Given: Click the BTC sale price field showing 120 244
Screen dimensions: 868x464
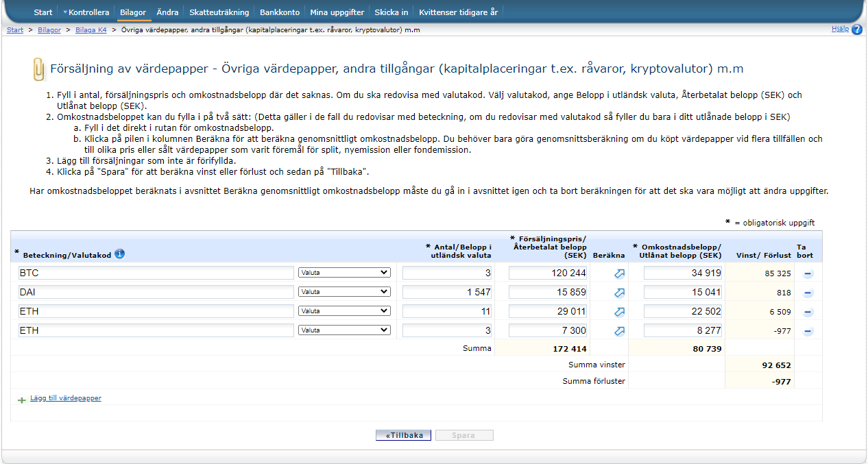Looking at the screenshot, I should (x=547, y=273).
